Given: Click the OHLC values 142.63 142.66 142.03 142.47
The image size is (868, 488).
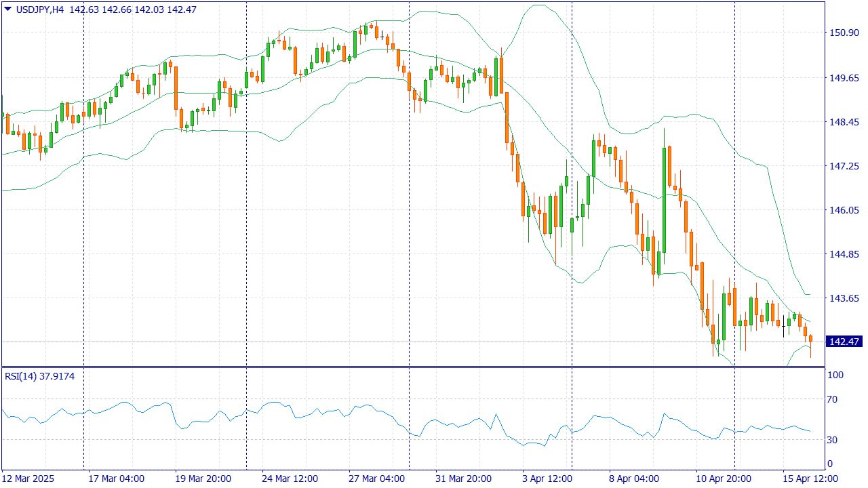Looking at the screenshot, I should click(133, 9).
